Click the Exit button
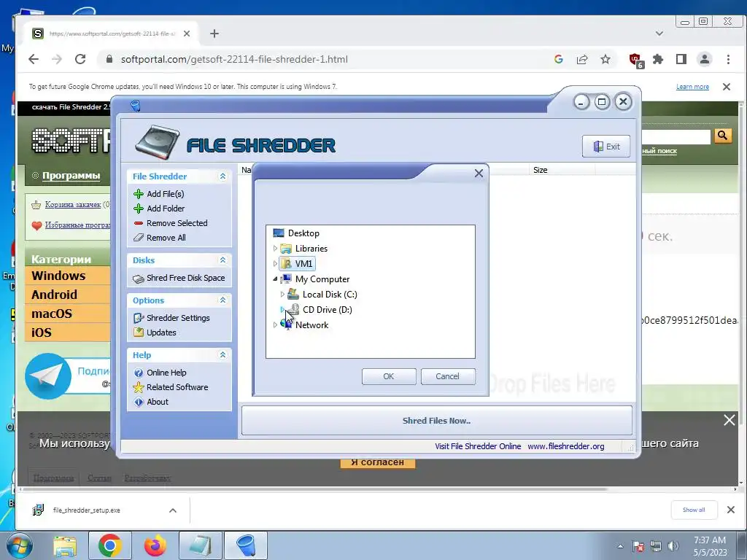The width and height of the screenshot is (747, 560). click(606, 146)
